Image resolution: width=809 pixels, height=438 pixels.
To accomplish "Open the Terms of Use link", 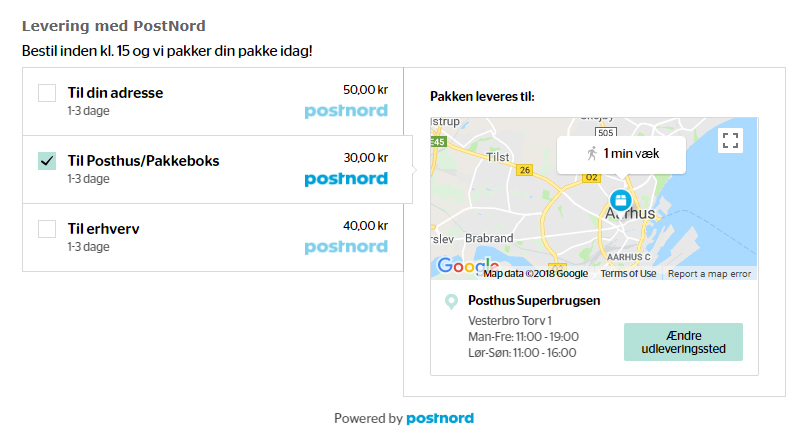I will [628, 274].
